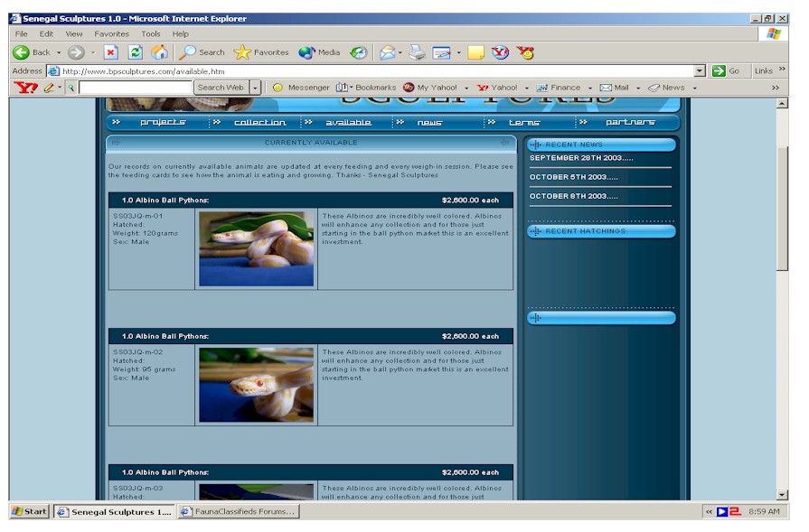Go to the news page link
Screen dimensions: 809x532
point(429,122)
